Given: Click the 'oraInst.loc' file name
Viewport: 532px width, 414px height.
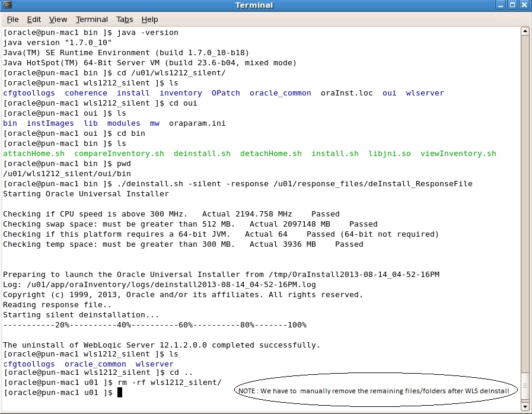Looking at the screenshot, I should tap(347, 93).
